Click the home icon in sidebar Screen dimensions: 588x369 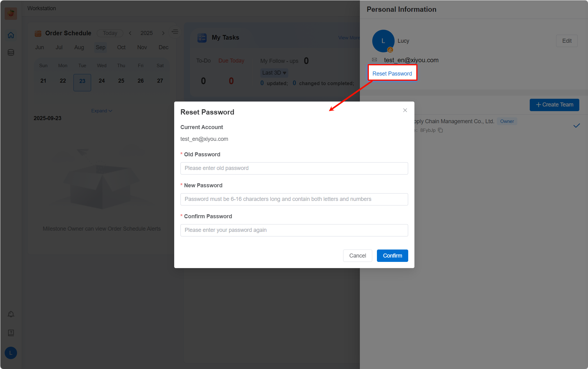coord(11,35)
